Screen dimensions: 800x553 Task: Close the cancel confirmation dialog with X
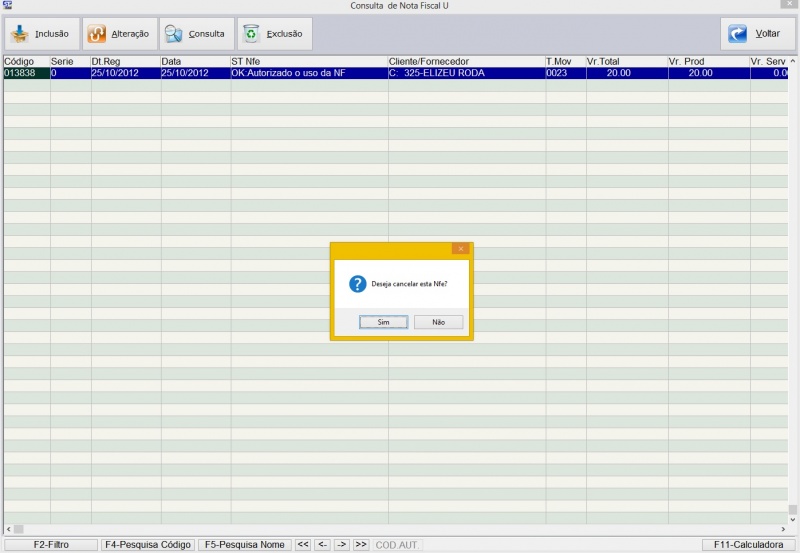[x=460, y=248]
